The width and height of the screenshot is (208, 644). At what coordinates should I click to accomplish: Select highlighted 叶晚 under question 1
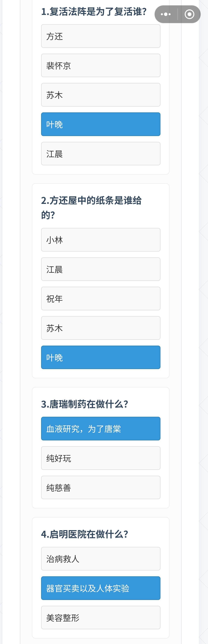coord(101,124)
